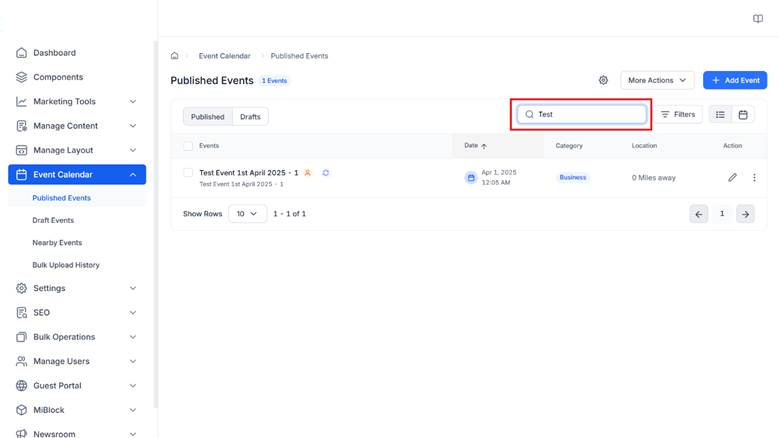Click the Components layers icon
The width and height of the screenshot is (779, 438).
coord(21,77)
